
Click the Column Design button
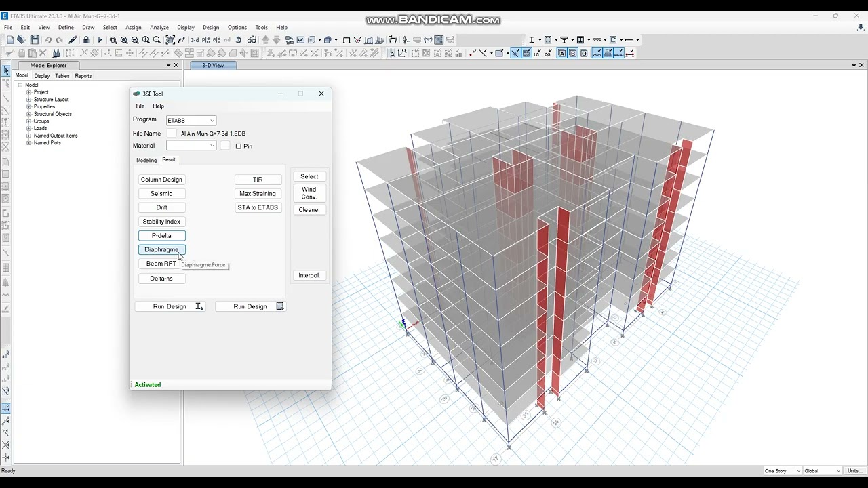point(161,180)
